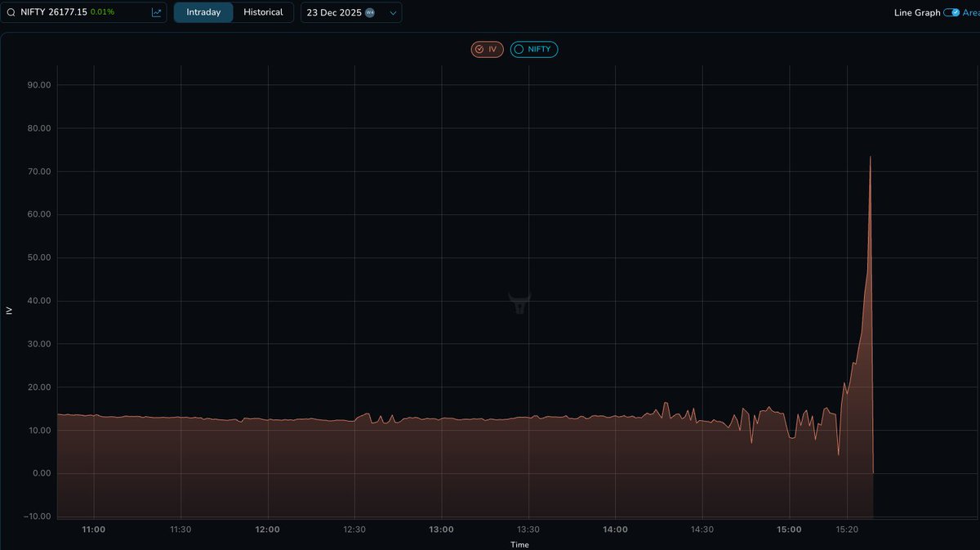Click the 15:20 time axis label
980x550 pixels.
coord(847,530)
